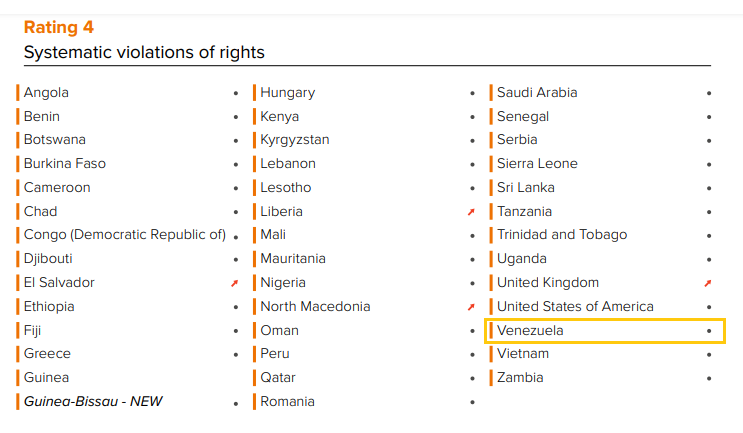Image resolution: width=743 pixels, height=433 pixels.
Task: Click the red arrow beside North Macedonia
Action: 471,307
